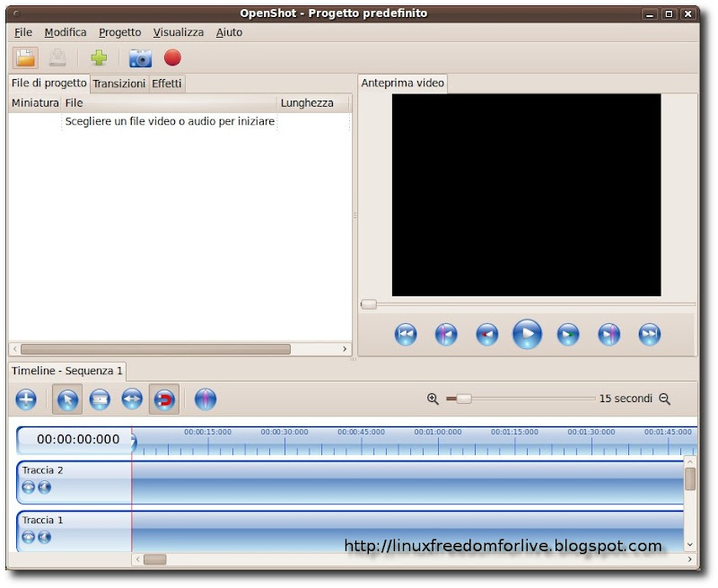The height and width of the screenshot is (588, 718).
Task: Select the razor cut tool
Action: tap(100, 399)
